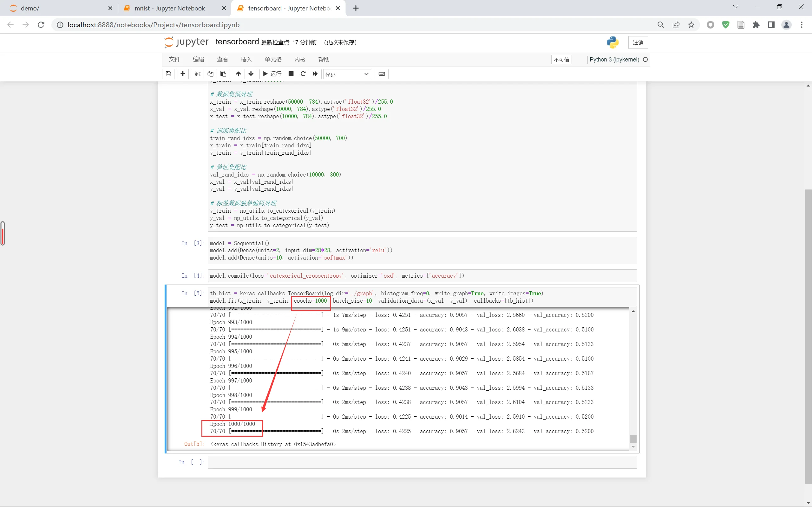
Task: Restart and run all with fast-forward icon
Action: [x=315, y=74]
